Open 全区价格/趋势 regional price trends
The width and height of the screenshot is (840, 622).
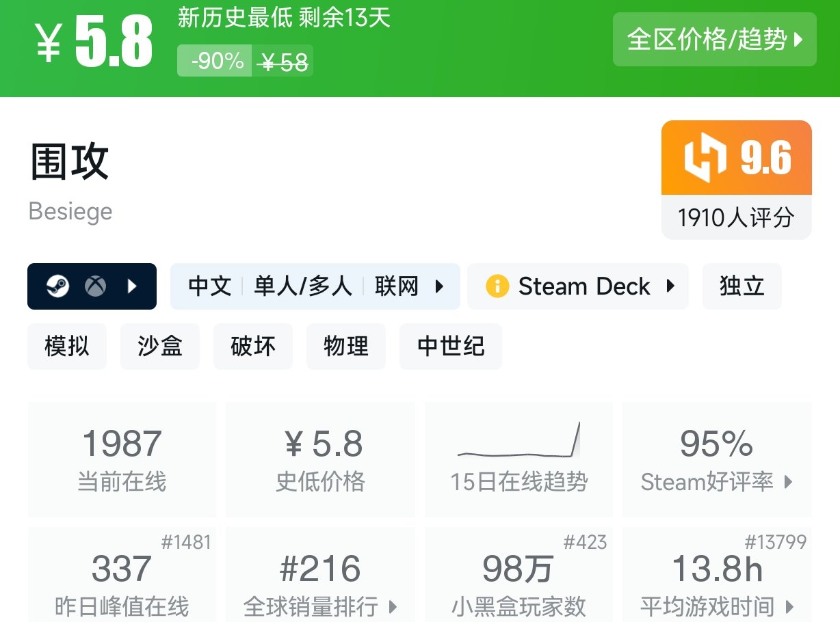714,40
